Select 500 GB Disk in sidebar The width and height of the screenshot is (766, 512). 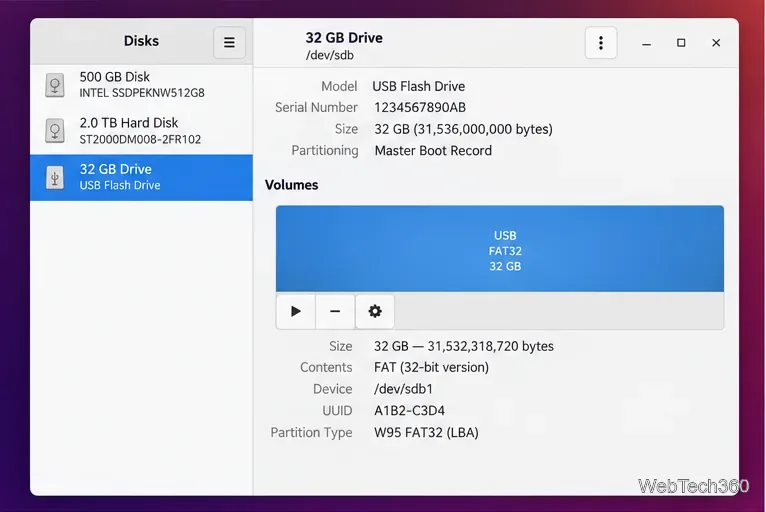141,85
